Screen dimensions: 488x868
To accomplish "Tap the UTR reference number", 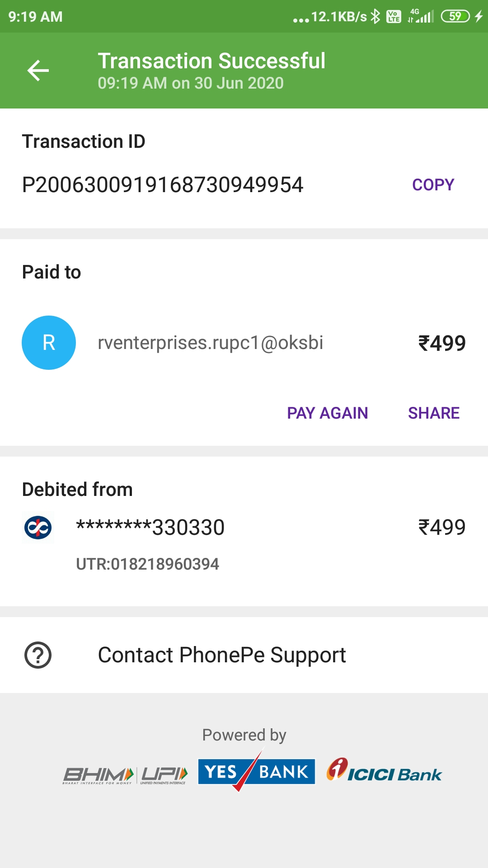I will tap(147, 564).
